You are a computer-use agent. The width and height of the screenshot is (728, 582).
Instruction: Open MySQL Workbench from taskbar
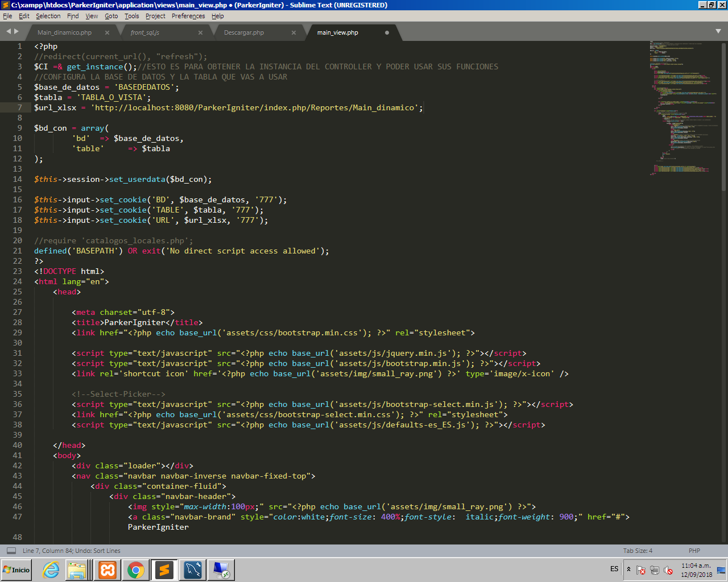coord(193,569)
